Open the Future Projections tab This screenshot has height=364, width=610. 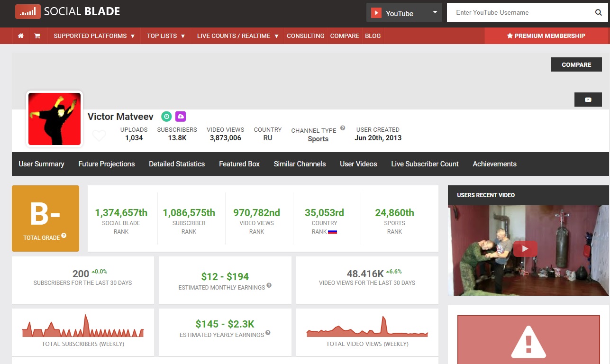point(107,164)
